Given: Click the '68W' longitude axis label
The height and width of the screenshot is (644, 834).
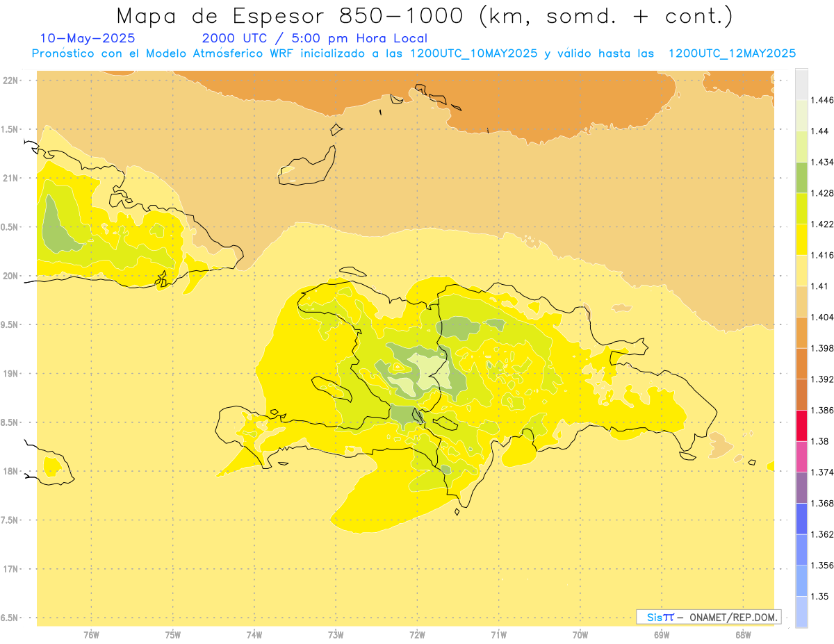Looking at the screenshot, I should coord(743,634).
